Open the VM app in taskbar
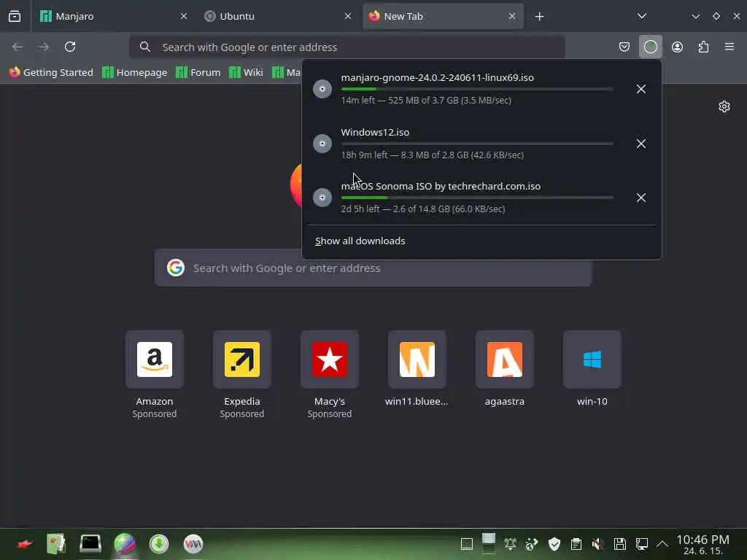Screen dimensions: 747x560 (193, 544)
